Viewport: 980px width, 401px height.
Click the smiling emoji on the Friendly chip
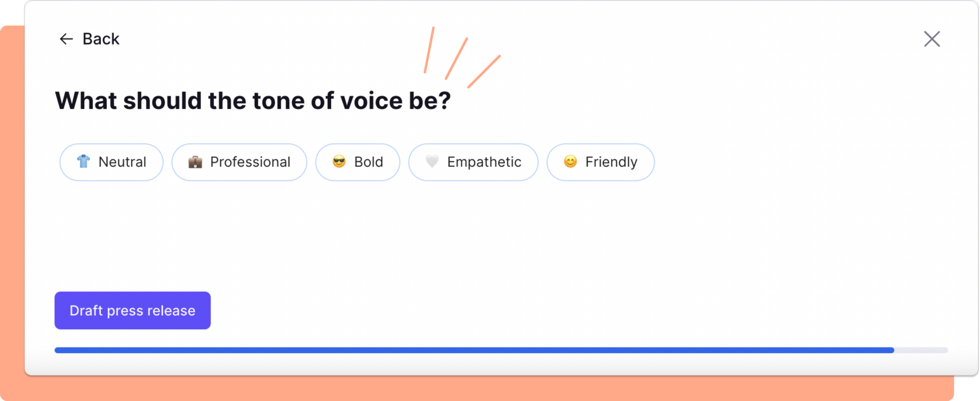[570, 162]
